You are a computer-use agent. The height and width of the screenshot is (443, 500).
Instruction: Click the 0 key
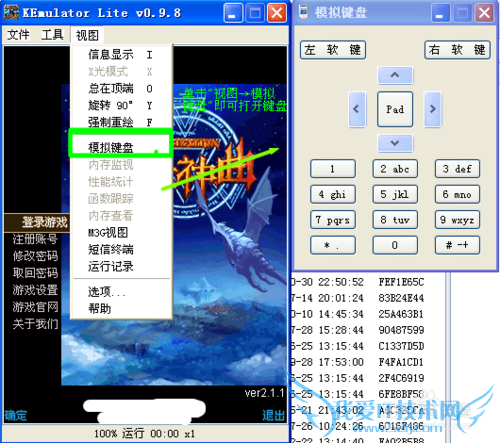395,245
